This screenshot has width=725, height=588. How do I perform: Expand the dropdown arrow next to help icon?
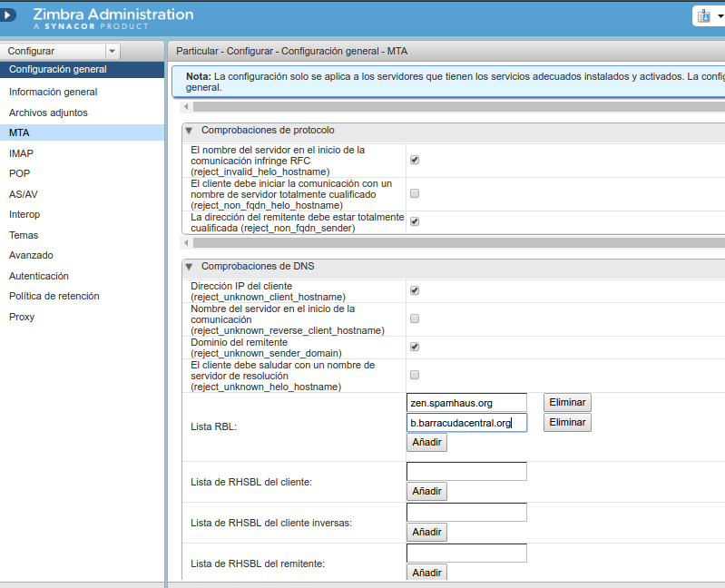[x=720, y=16]
